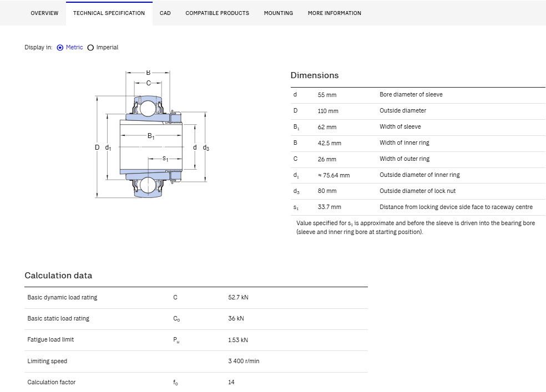
Task: Click the 'Limiting speed' label
Action: pos(47,362)
